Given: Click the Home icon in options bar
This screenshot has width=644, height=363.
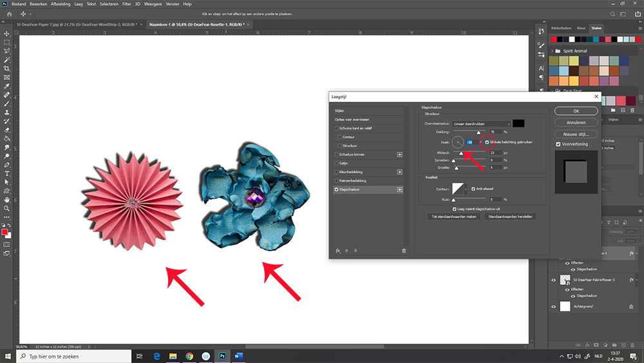Looking at the screenshot, I should [9, 14].
